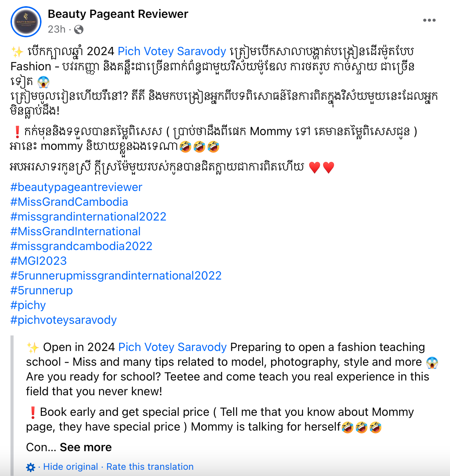Open #missgrandinternational2022 hashtag
The height and width of the screenshot is (476, 450).
coord(88,217)
